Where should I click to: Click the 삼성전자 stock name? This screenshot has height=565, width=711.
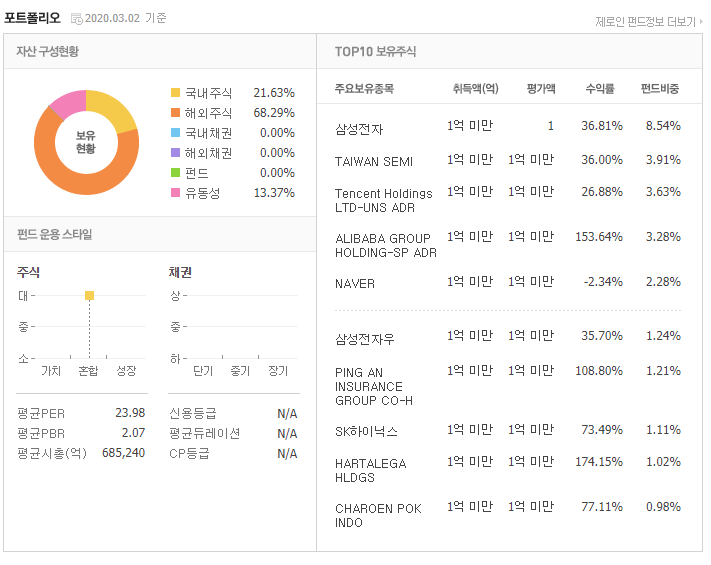click(x=359, y=130)
